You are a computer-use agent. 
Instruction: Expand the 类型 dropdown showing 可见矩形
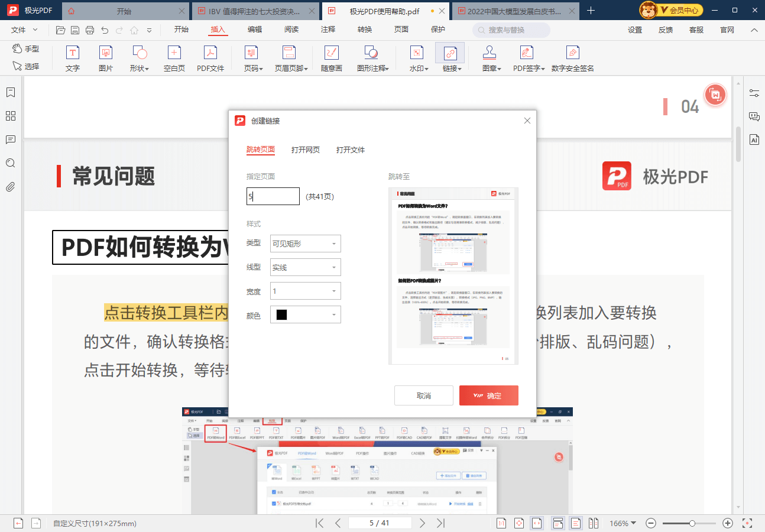(x=305, y=244)
